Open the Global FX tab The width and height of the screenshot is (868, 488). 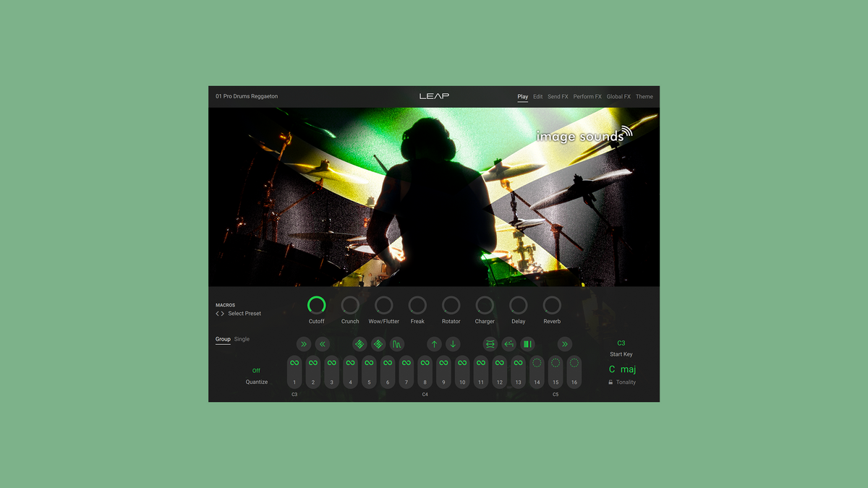pos(618,96)
